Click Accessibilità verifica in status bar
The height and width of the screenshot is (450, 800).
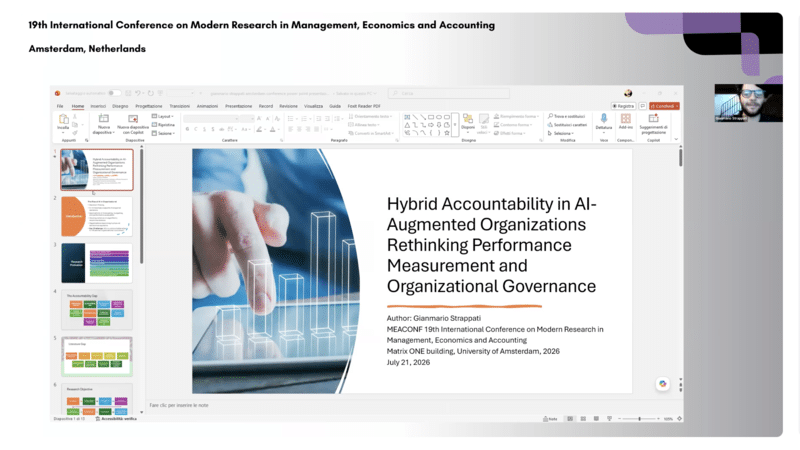point(116,419)
